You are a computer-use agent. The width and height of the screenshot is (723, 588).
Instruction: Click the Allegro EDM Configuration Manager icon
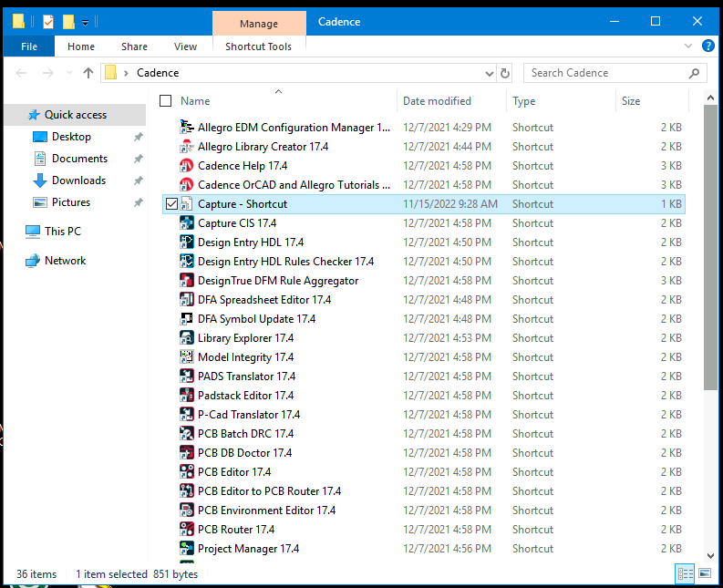pyautogui.click(x=186, y=128)
